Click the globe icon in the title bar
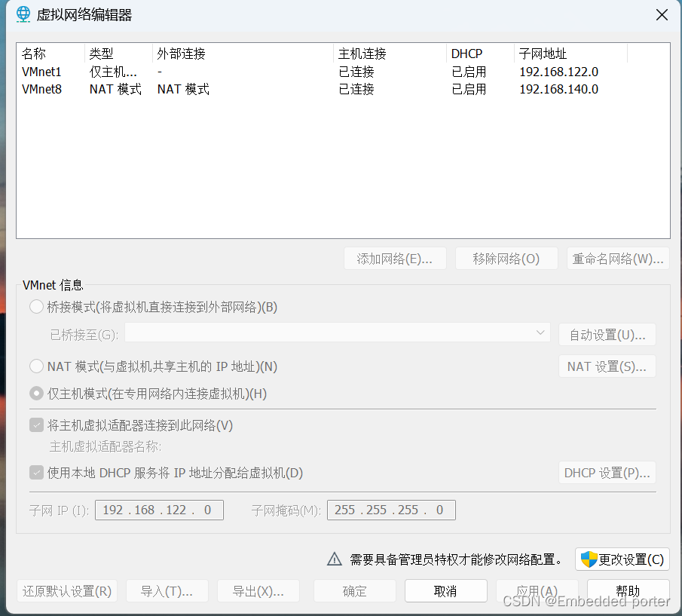 (x=23, y=14)
